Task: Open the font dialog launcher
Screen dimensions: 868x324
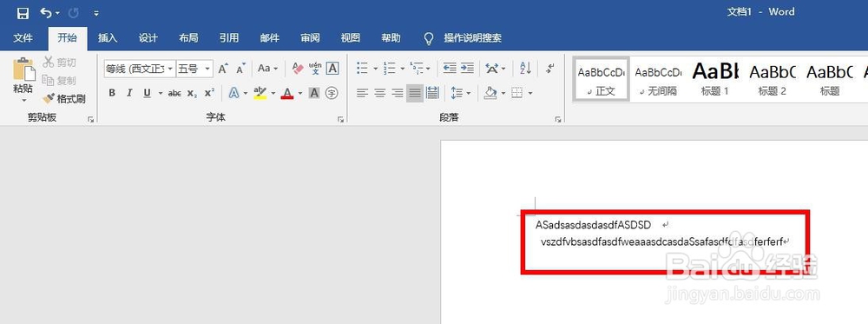Action: coord(340,119)
